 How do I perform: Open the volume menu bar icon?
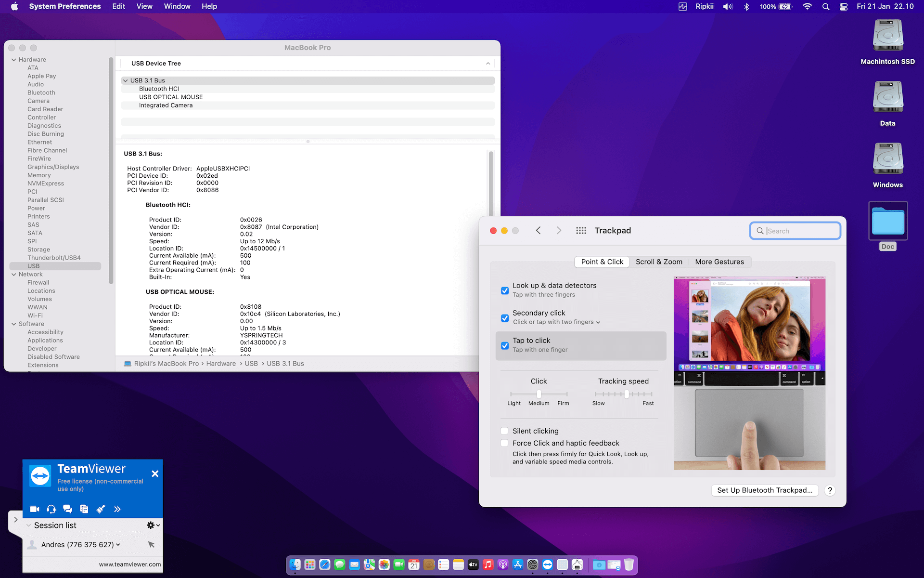(728, 7)
